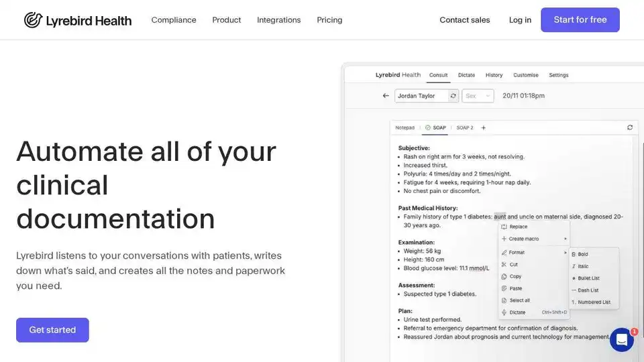Click the 'Past Medical History:' heading

tap(427, 208)
